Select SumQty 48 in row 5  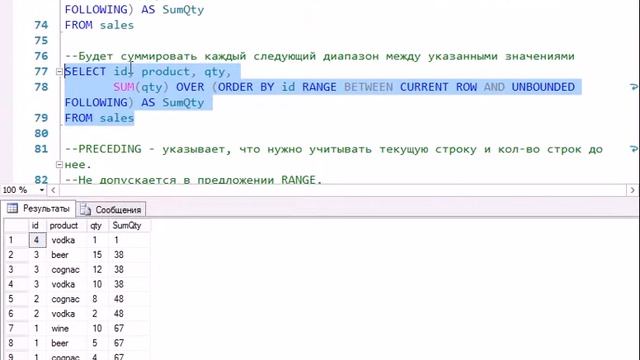[129, 299]
